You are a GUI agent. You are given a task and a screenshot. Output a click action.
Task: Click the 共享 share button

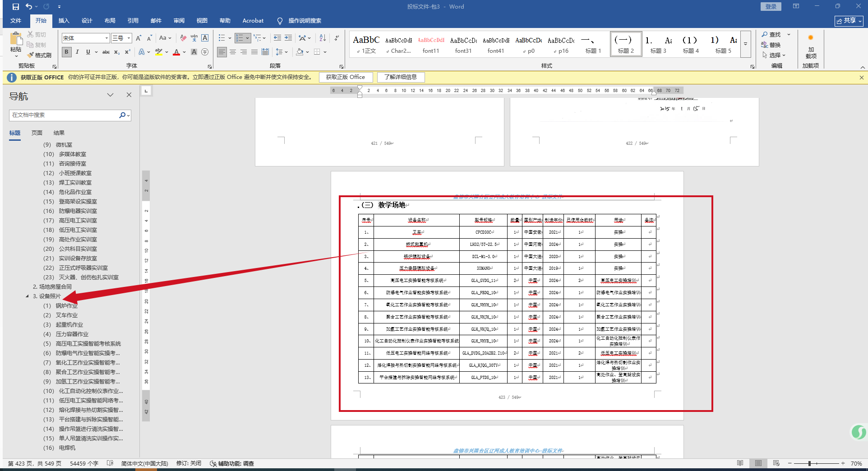(849, 21)
